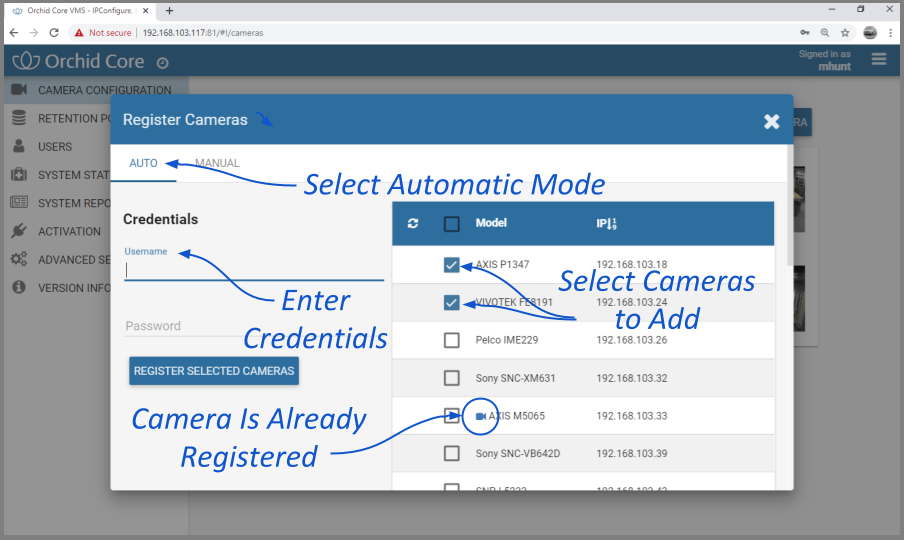This screenshot has height=540, width=904.
Task: Click the signed-in user mhunt
Action: 834,67
